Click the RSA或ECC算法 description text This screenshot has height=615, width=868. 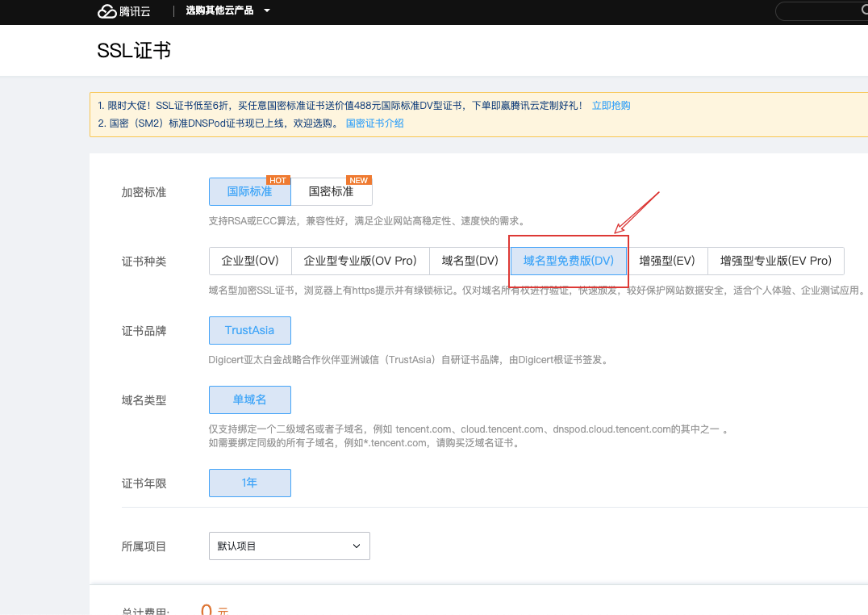click(366, 221)
